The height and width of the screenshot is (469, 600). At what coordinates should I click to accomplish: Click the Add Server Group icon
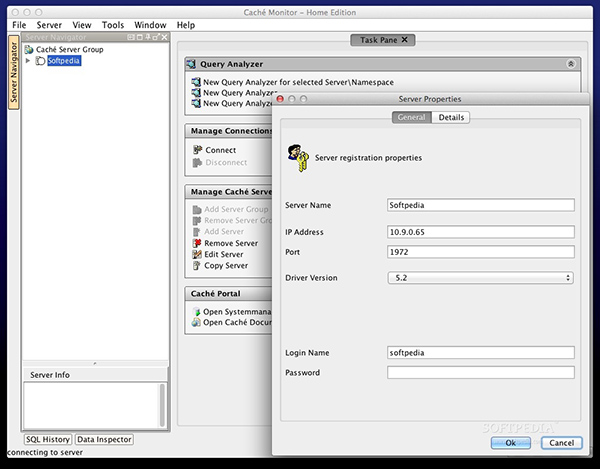(x=197, y=209)
